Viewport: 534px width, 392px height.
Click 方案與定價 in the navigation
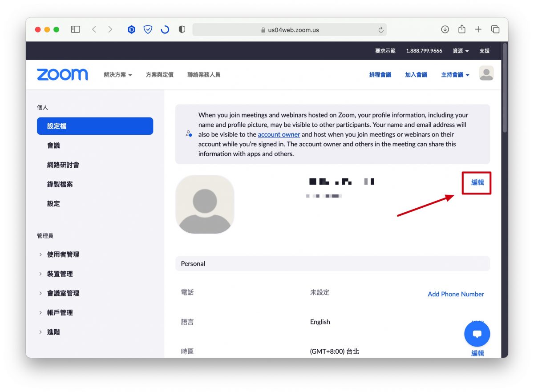coord(160,75)
